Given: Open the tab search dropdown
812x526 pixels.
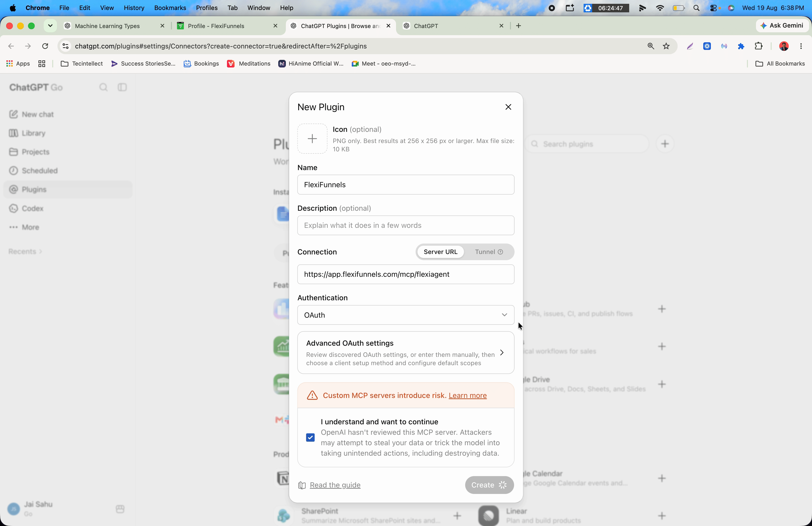Looking at the screenshot, I should click(x=50, y=26).
